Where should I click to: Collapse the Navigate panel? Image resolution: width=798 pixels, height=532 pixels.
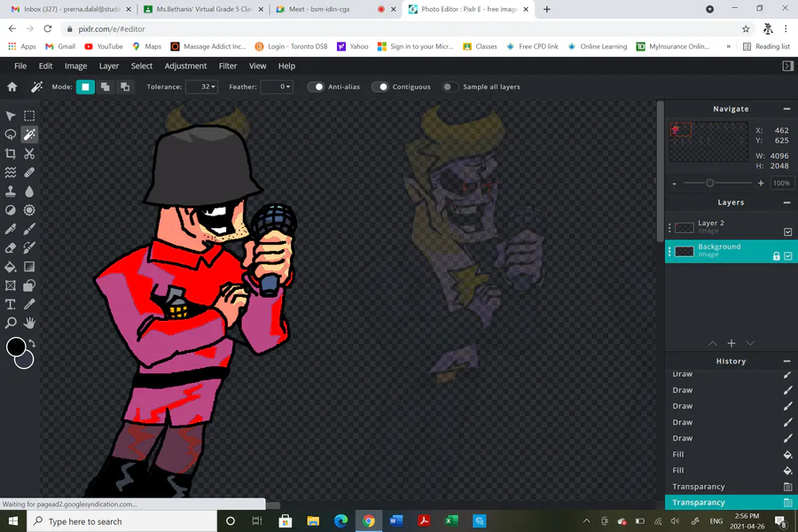786,109
